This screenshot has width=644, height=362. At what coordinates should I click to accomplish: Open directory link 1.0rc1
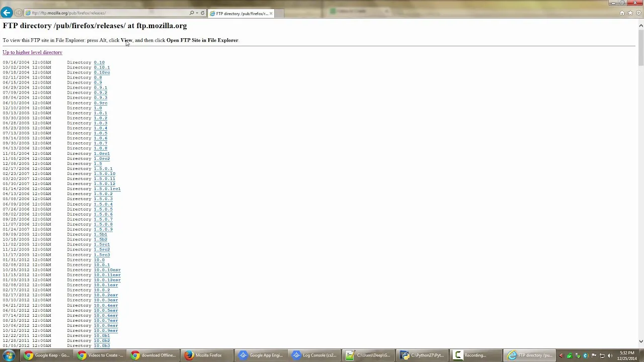[102, 153]
